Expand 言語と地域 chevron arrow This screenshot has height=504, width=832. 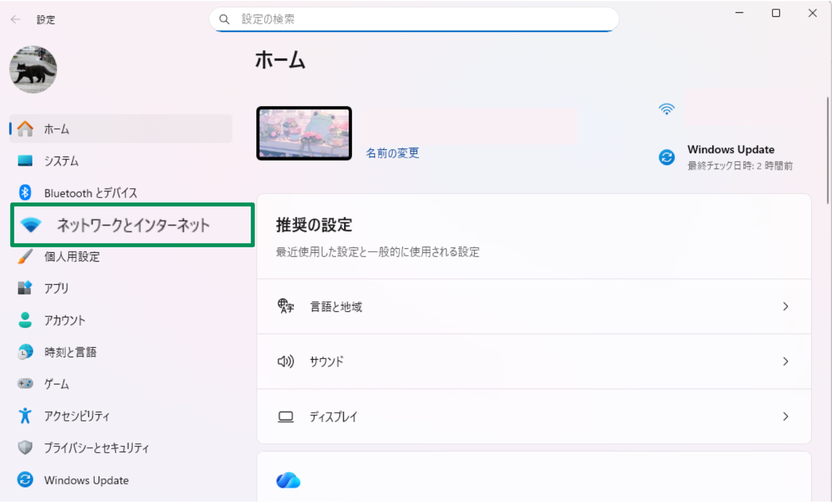tap(785, 306)
